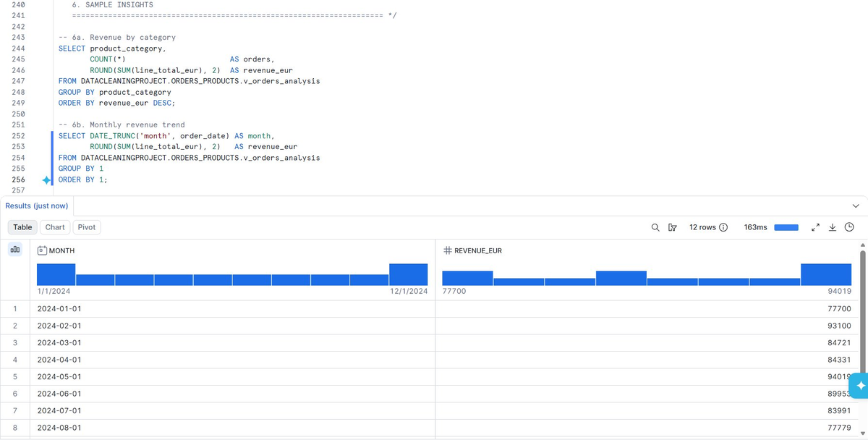Image resolution: width=868 pixels, height=440 pixels.
Task: Select revenue cell 77779
Action: pos(647,428)
